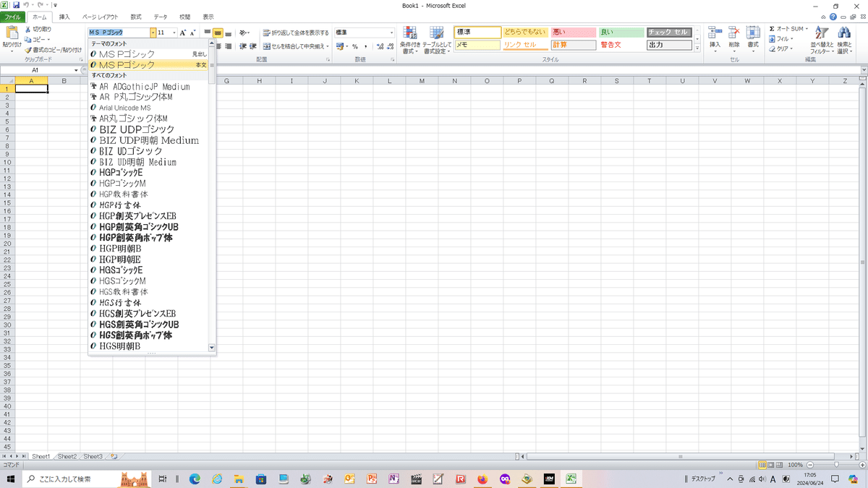Choose the AR ADGothicJP Medium font
This screenshot has width=868, height=488.
(148, 87)
